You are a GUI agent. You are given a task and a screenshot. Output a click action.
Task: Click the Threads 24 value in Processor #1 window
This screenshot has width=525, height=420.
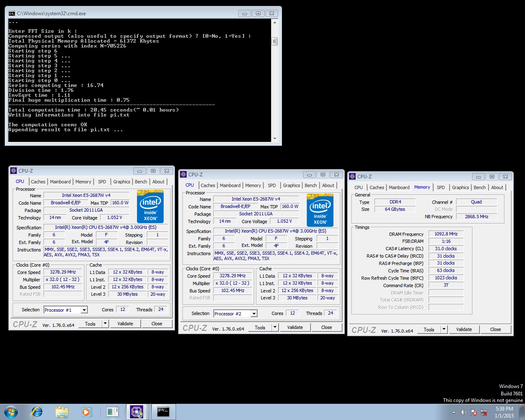161,309
